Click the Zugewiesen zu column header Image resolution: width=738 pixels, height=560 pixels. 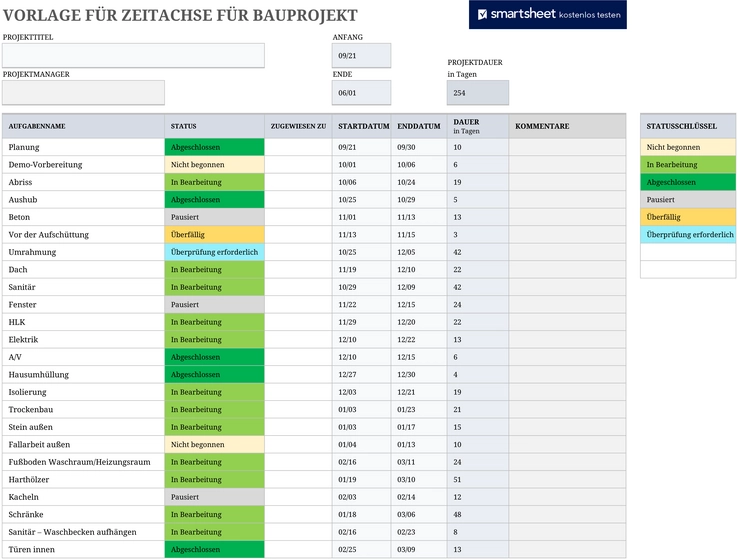coord(298,126)
